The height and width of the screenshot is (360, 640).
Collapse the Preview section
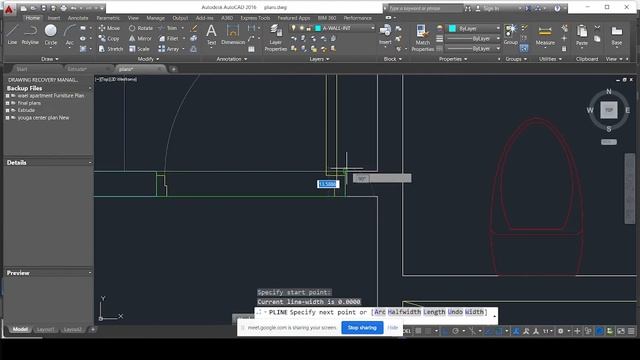[x=90, y=273]
